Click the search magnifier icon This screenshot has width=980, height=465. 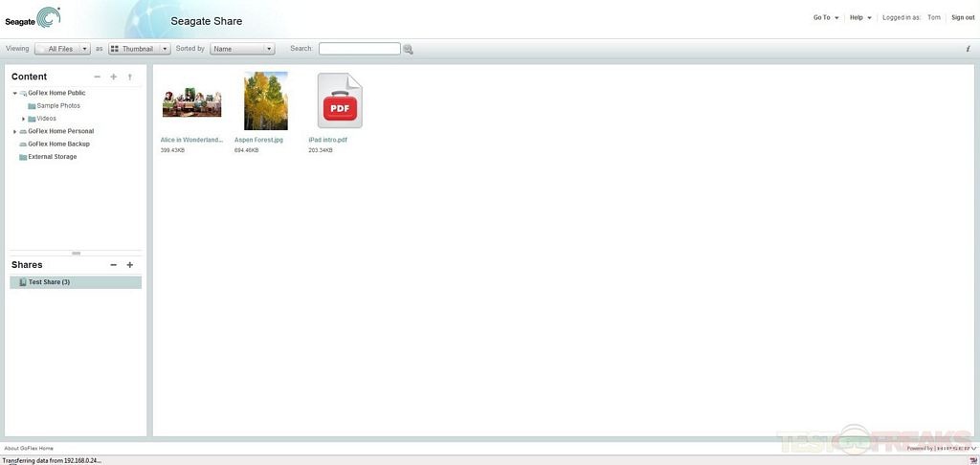409,49
